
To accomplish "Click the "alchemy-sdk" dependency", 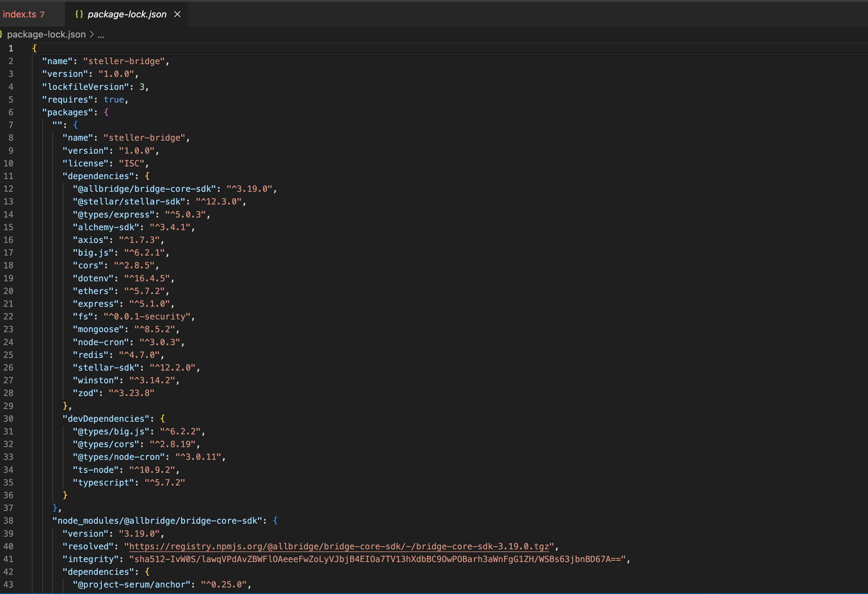I will [106, 228].
